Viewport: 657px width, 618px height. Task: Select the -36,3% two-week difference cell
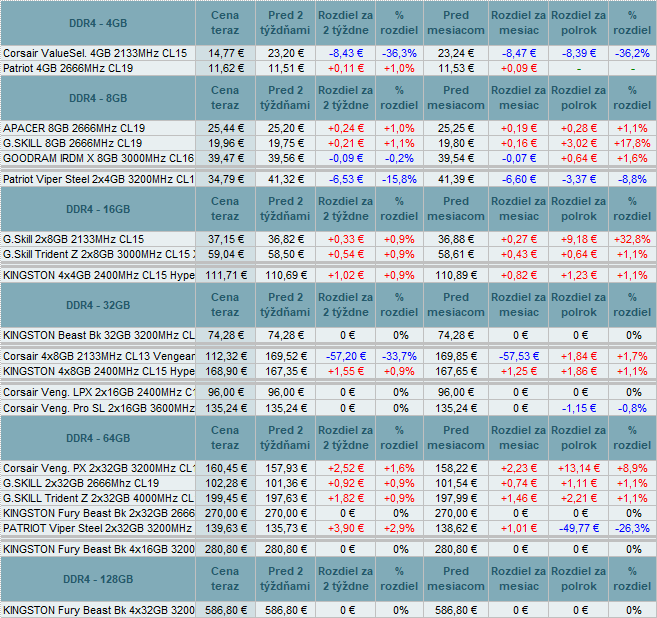[399, 53]
